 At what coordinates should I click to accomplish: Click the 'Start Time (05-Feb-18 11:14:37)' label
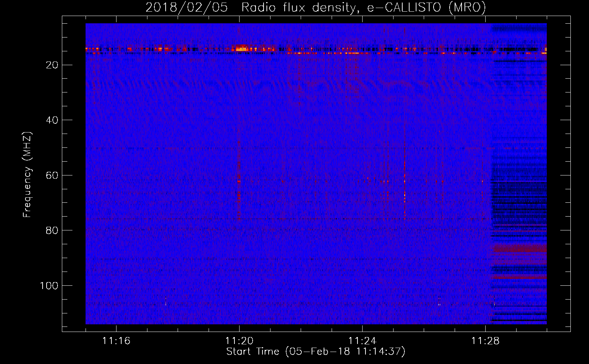pyautogui.click(x=316, y=352)
